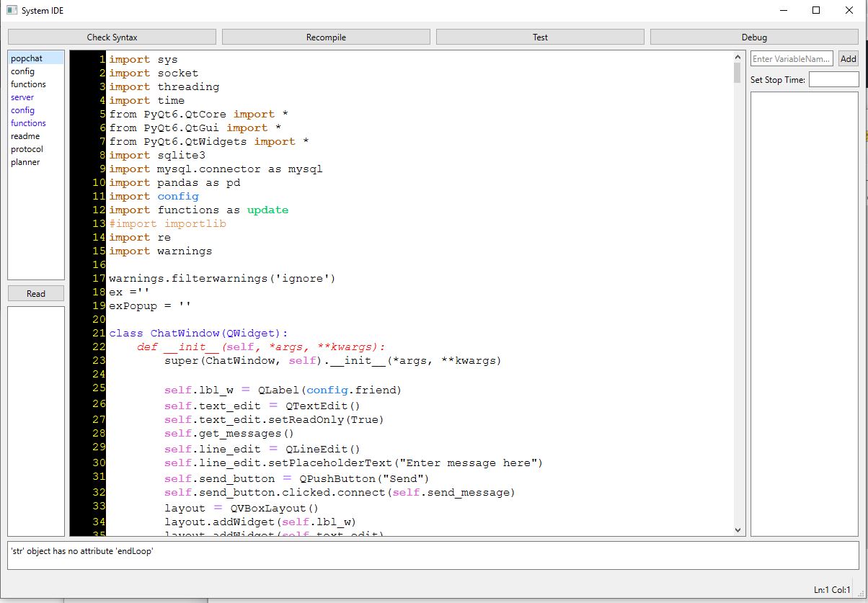Click the error message output box
The height and width of the screenshot is (603, 868).
pos(433,555)
